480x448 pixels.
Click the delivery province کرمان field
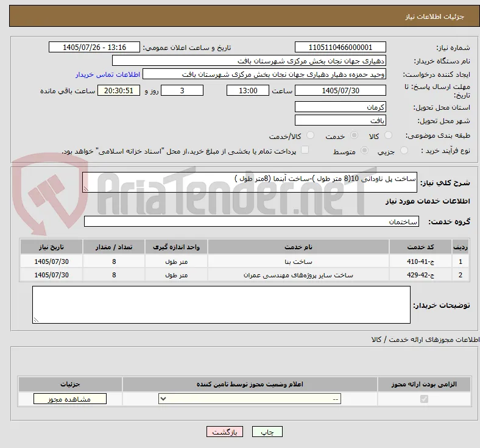coord(341,107)
